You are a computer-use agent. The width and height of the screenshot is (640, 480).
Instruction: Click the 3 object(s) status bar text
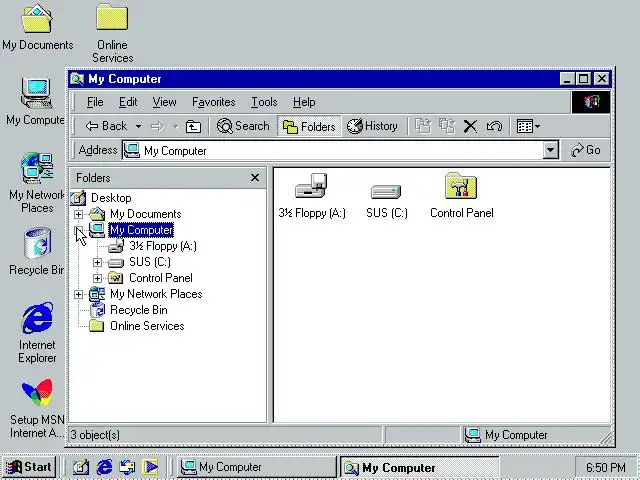pyautogui.click(x=95, y=435)
